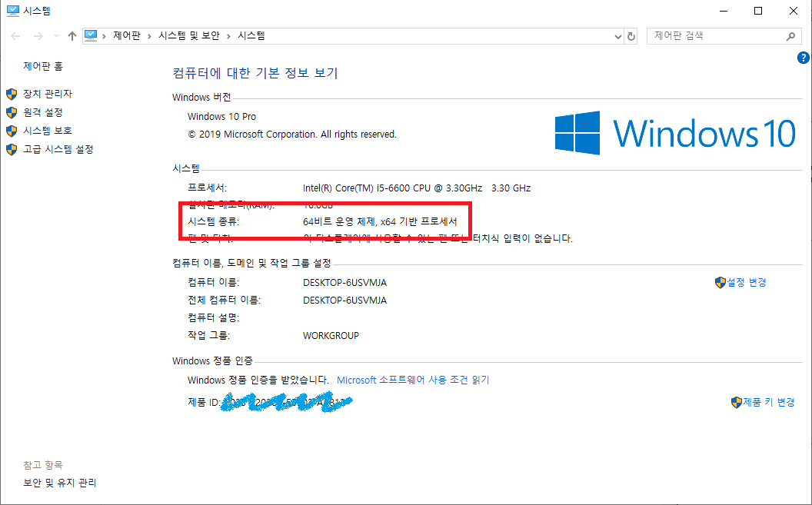Click the shield icon beside 제품 키 변경
812x505 pixels.
[737, 403]
